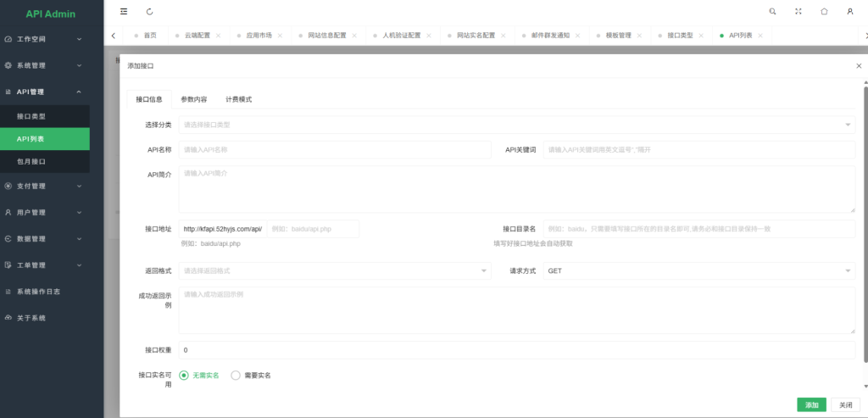The height and width of the screenshot is (418, 868).
Task: Click the 数据管理 sidebar icon
Action: 8,238
